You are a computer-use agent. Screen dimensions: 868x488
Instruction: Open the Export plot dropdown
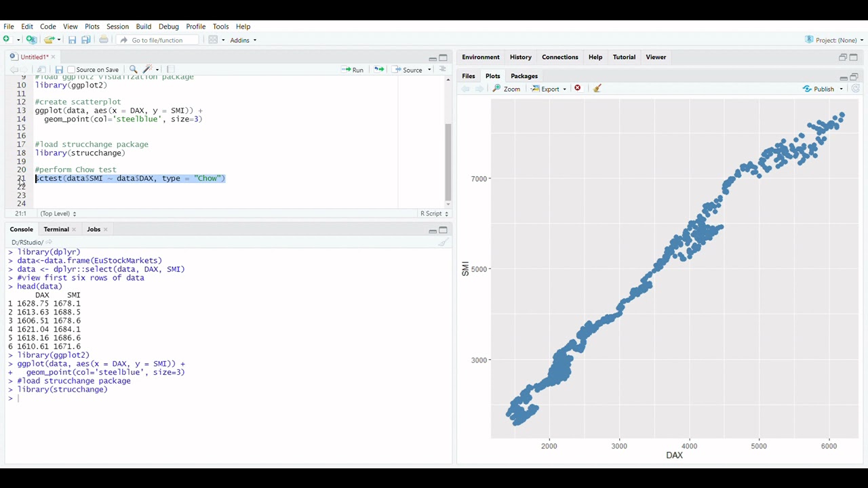pyautogui.click(x=549, y=89)
